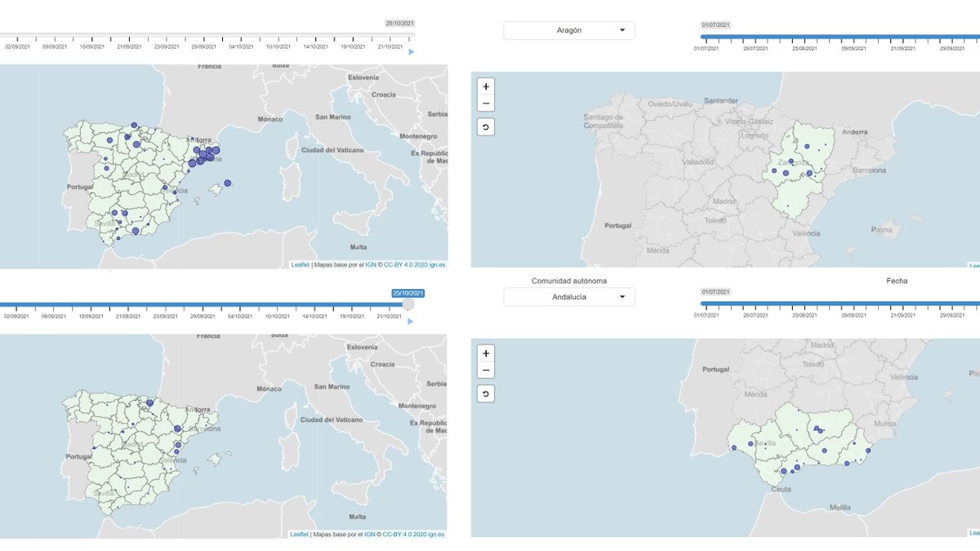This screenshot has height=551, width=980.
Task: Select 21/09/2021 tick on the slider with round handle
Action: [129, 315]
